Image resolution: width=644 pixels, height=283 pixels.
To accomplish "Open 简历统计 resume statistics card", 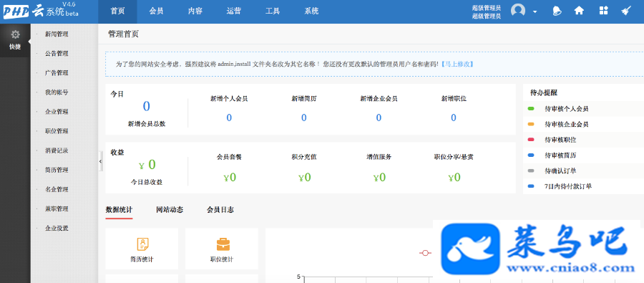I will pyautogui.click(x=142, y=249).
